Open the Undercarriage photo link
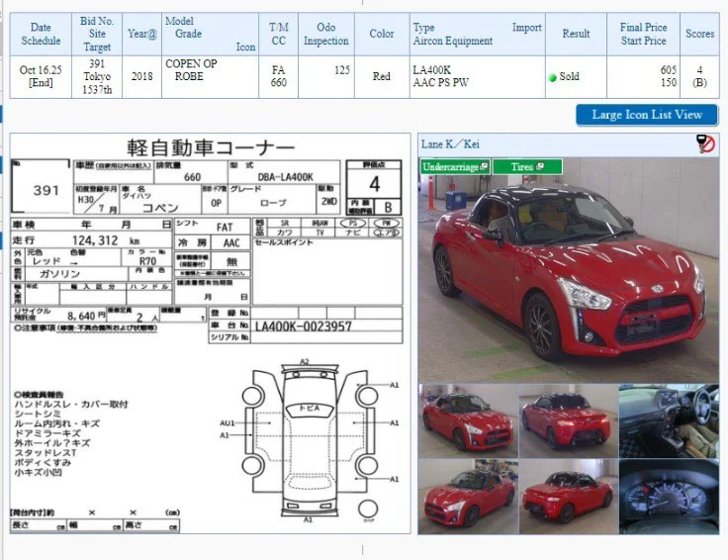Viewport: 728px width, 560px height. click(x=455, y=166)
